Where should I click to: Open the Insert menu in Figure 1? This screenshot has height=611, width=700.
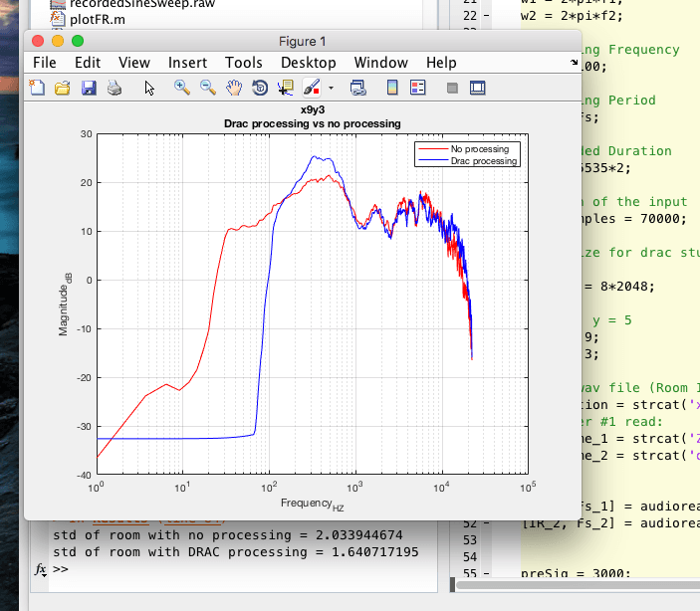click(187, 63)
